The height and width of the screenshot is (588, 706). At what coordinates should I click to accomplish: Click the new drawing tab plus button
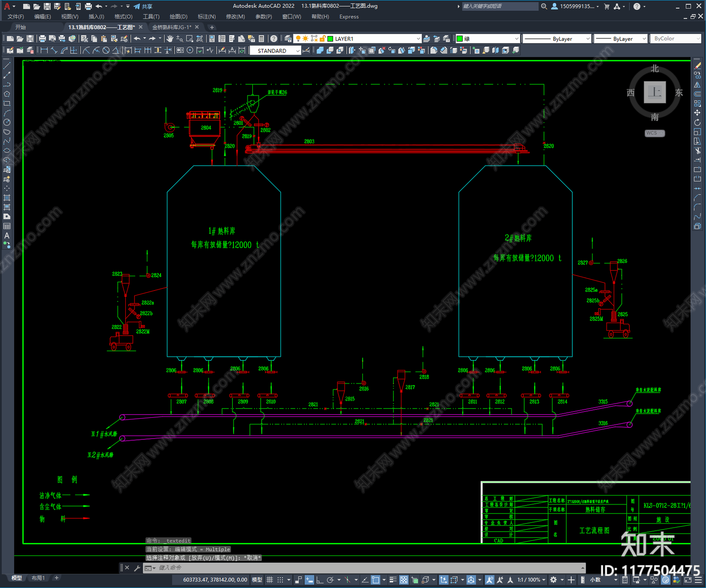[x=212, y=27]
